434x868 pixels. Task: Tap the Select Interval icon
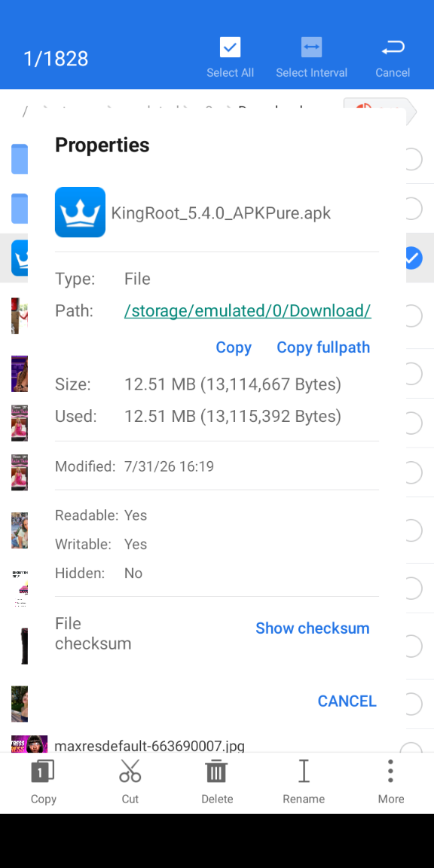(x=311, y=47)
